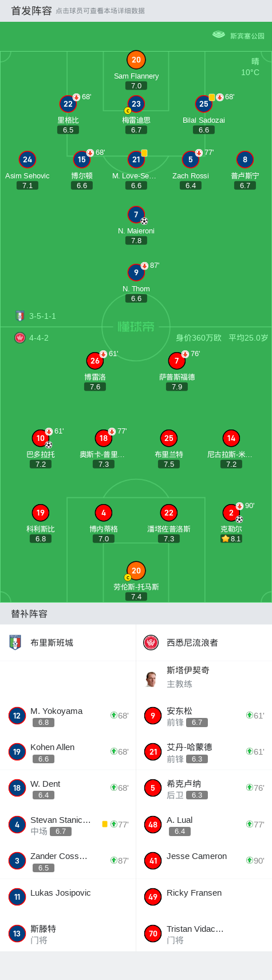Select N. Thom's number 9 badge
Screen dimensions: 272x980
136,272
